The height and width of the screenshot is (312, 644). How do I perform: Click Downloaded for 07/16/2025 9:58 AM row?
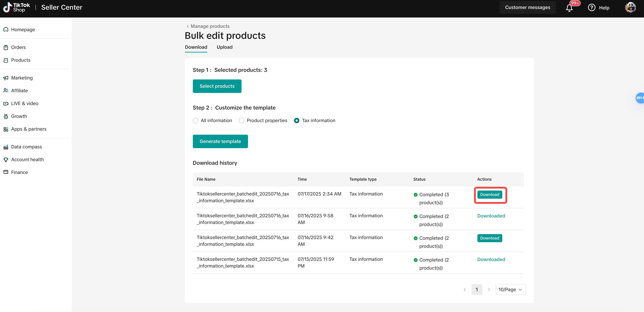491,216
